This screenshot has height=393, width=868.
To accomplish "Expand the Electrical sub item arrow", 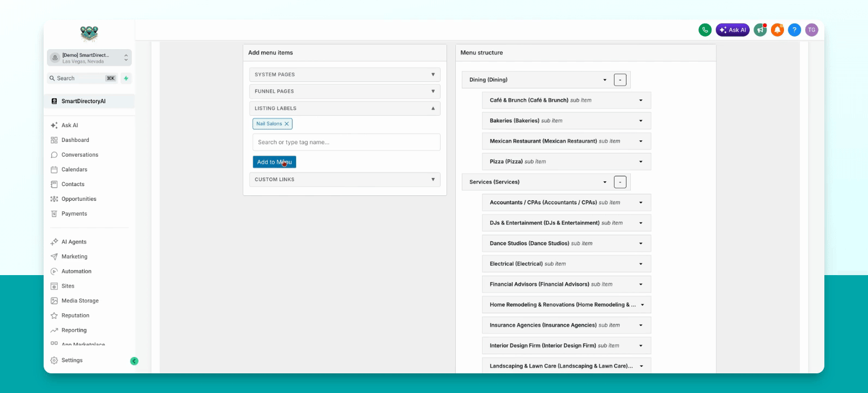I will [641, 264].
